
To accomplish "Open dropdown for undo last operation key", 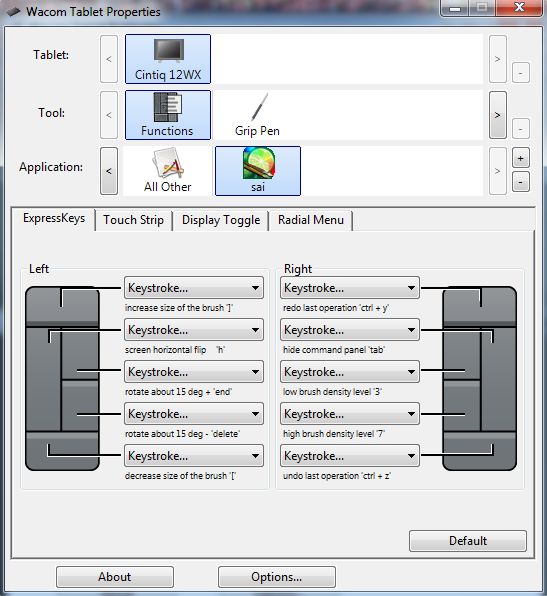I will [350, 455].
